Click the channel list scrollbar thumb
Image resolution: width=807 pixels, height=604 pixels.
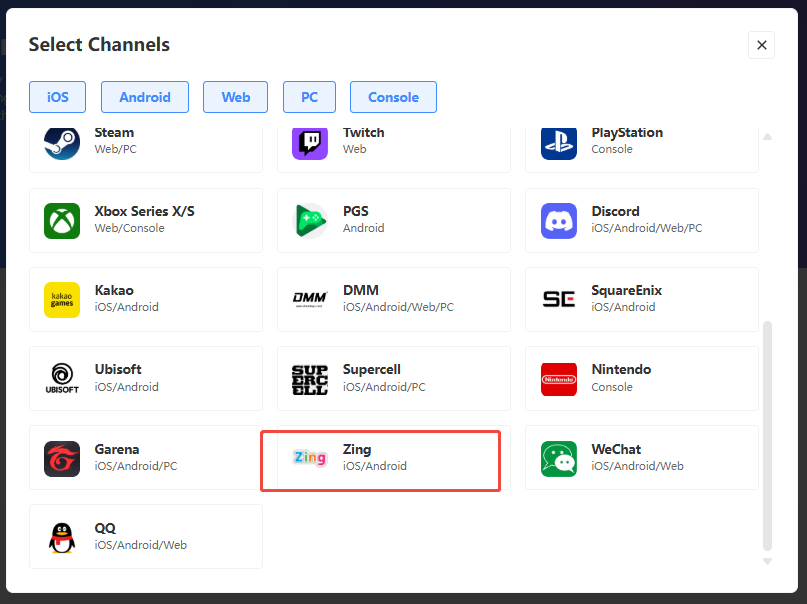pos(767,436)
